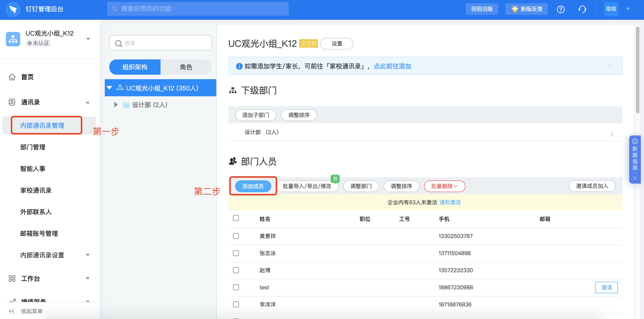Click the 设置 button by organization title
Image resolution: width=644 pixels, height=319 pixels.
[x=336, y=44]
